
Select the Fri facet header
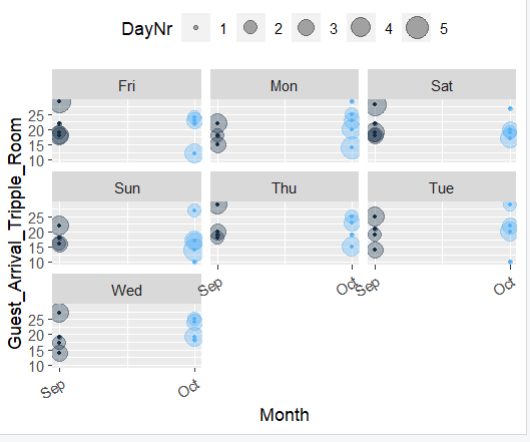tap(127, 84)
